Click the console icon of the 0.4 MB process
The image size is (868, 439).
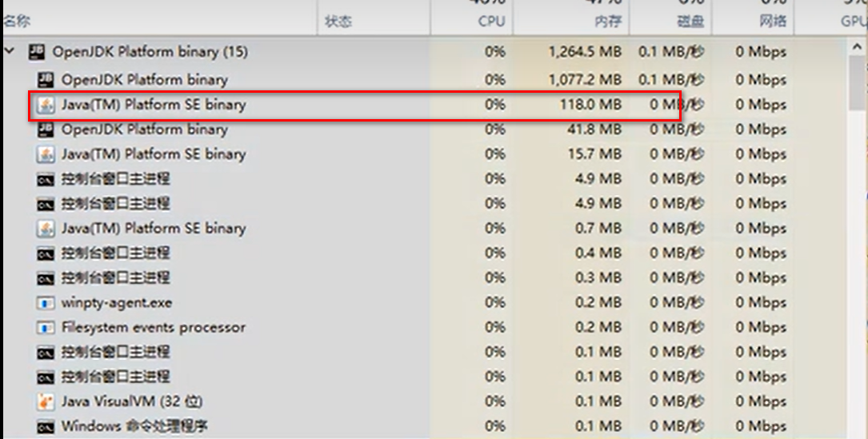tap(46, 253)
